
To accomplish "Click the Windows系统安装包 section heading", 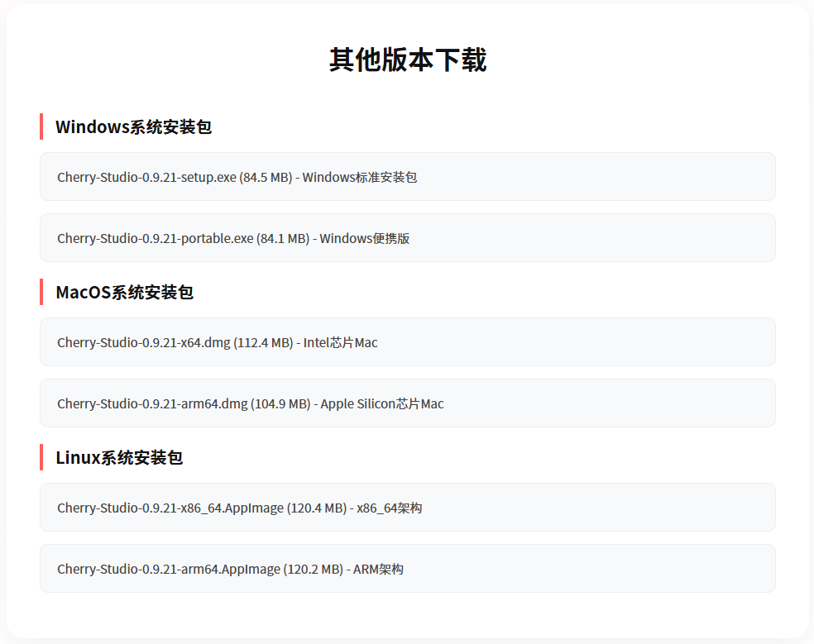I will pos(133,127).
